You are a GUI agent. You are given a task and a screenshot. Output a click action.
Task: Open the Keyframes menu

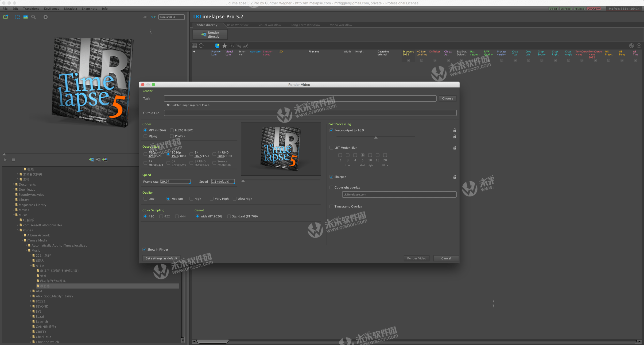point(51,9)
